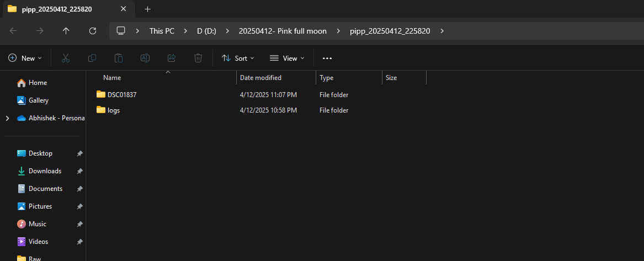The image size is (644, 261).
Task: Open the DSC01837 folder
Action: [x=122, y=95]
